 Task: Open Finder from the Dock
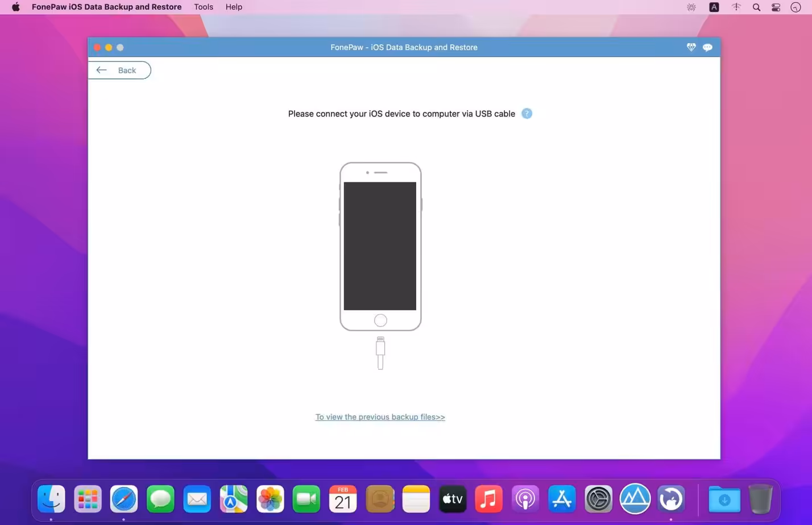(x=51, y=499)
